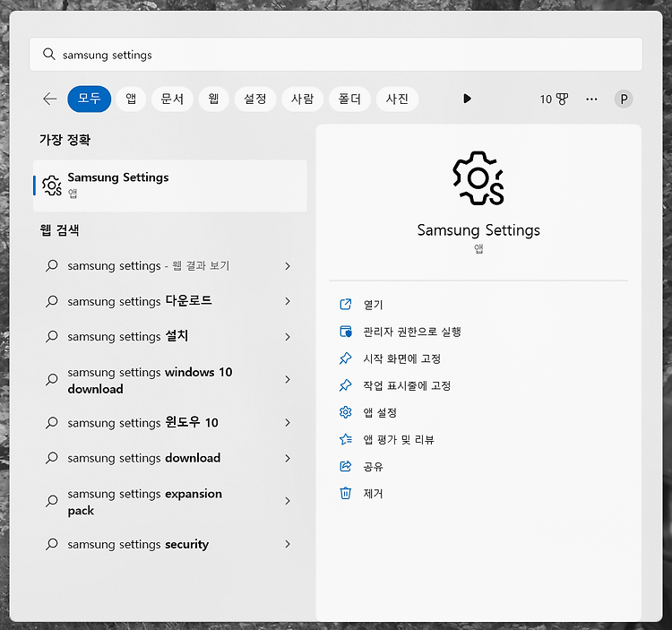Click the P profile avatar

click(x=624, y=99)
